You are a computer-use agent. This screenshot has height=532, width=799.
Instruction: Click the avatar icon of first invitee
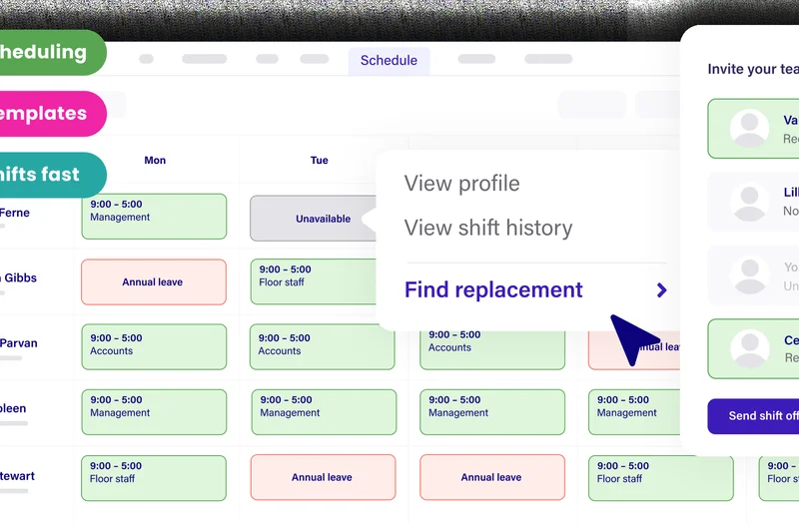[749, 129]
